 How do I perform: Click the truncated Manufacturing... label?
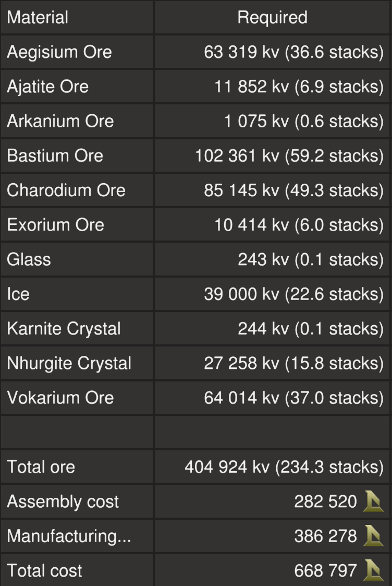tap(69, 536)
